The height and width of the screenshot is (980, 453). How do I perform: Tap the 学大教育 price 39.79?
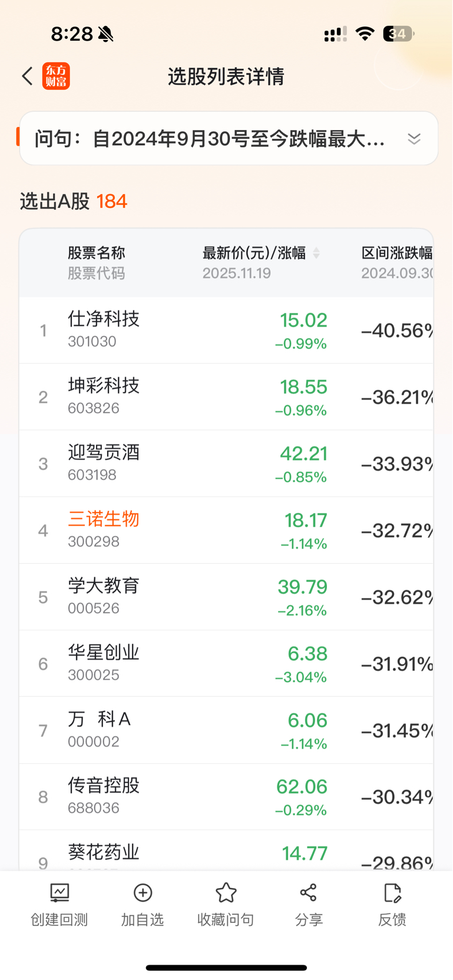[302, 587]
